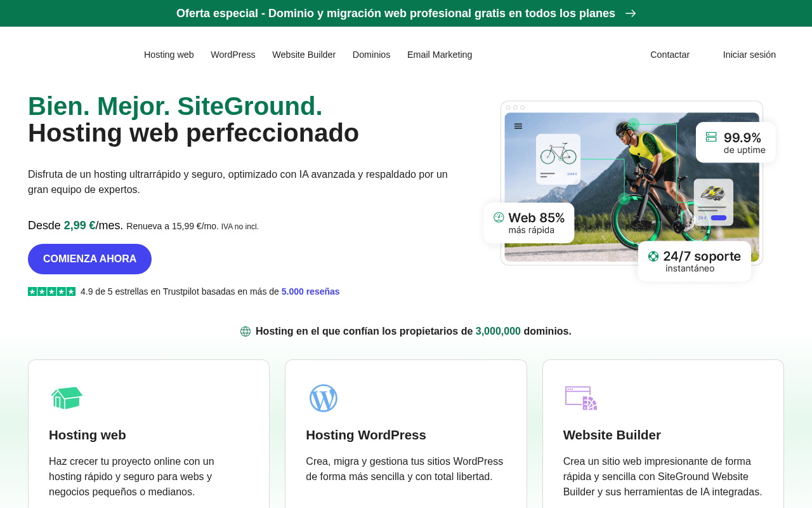Click the server icon in 99.9% uptime badge
The width and height of the screenshot is (812, 508).
(711, 137)
